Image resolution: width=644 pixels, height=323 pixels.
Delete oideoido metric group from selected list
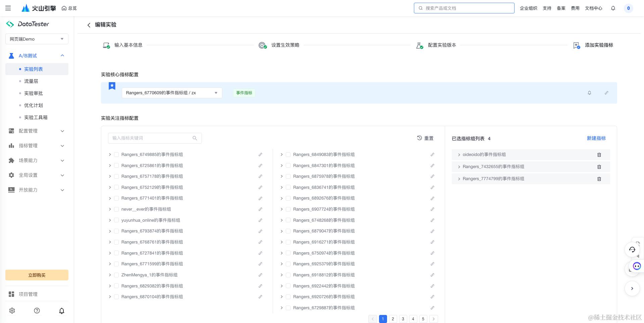click(x=599, y=155)
